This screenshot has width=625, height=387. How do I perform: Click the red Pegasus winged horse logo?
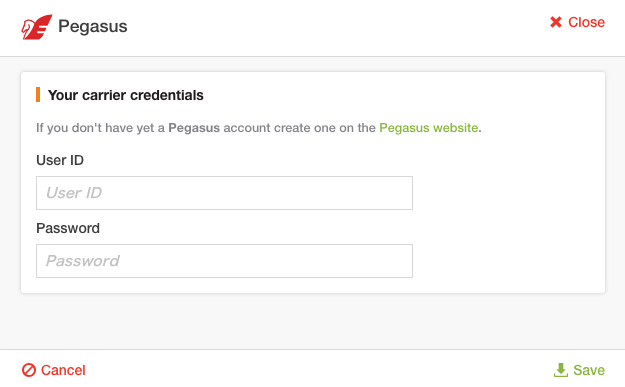coord(37,27)
